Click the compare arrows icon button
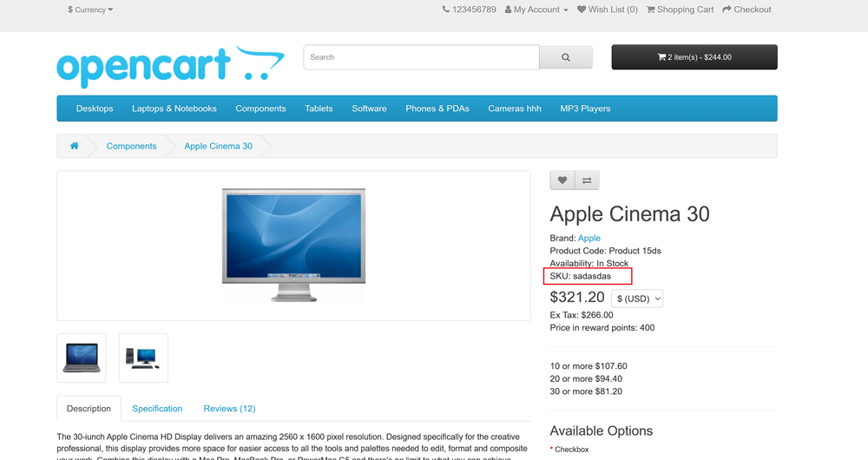Screen dimensions: 868x460 pos(587,181)
